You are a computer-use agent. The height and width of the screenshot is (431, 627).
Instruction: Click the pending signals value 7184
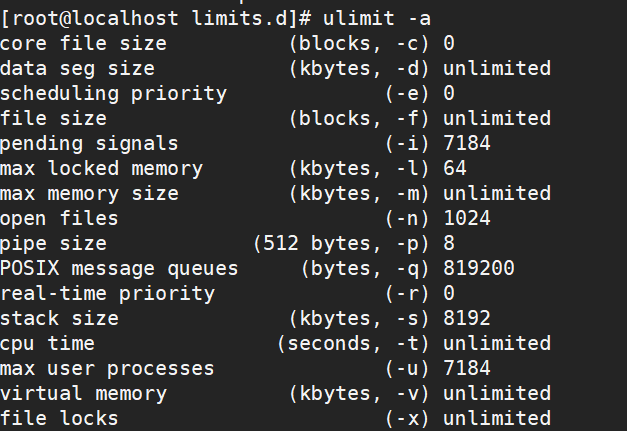click(467, 144)
